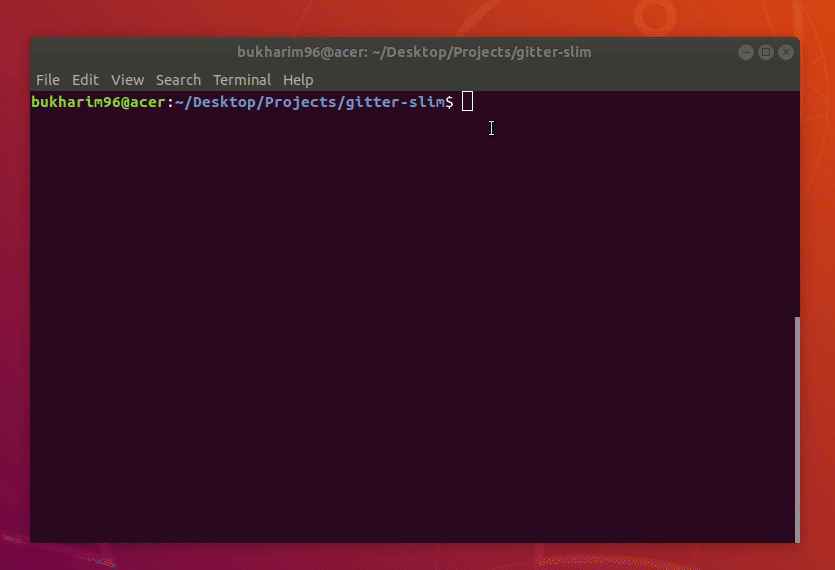Open the View menu
835x570 pixels.
tap(127, 80)
